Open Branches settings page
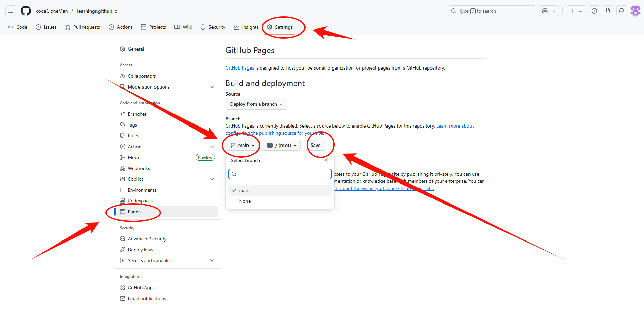This screenshot has width=644, height=309. point(167,114)
